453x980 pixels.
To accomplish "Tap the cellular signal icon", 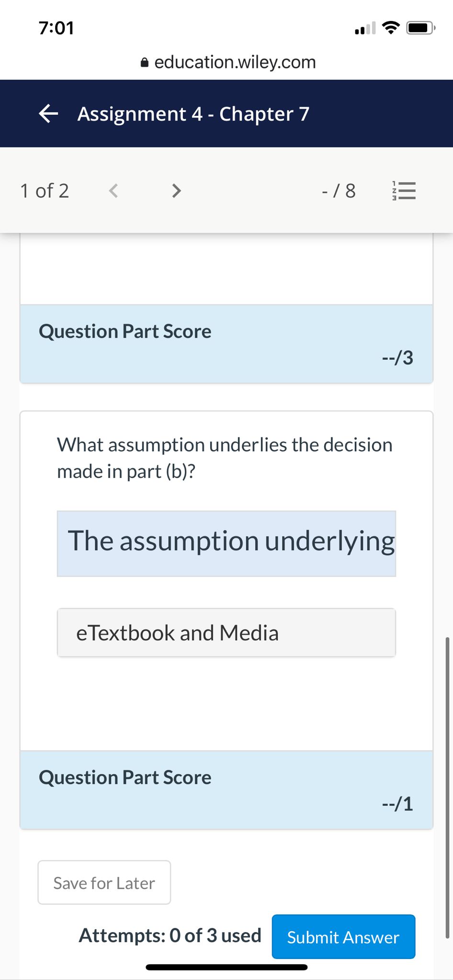I will coord(364,28).
